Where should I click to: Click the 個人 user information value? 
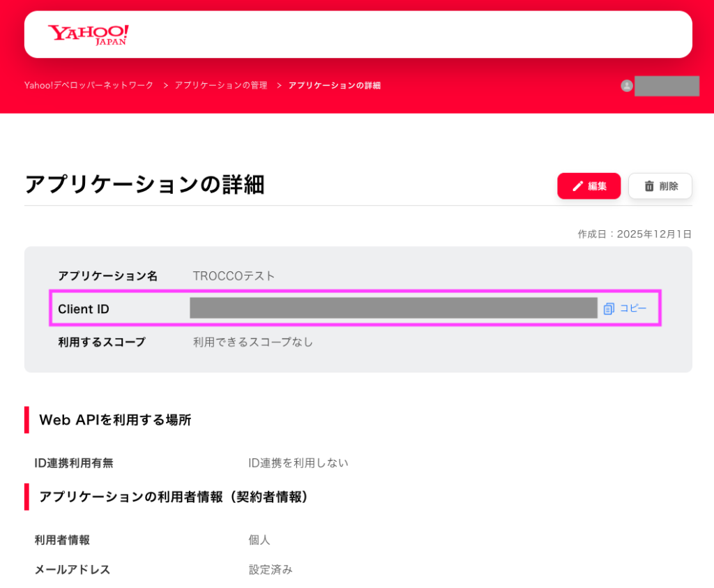[259, 540]
